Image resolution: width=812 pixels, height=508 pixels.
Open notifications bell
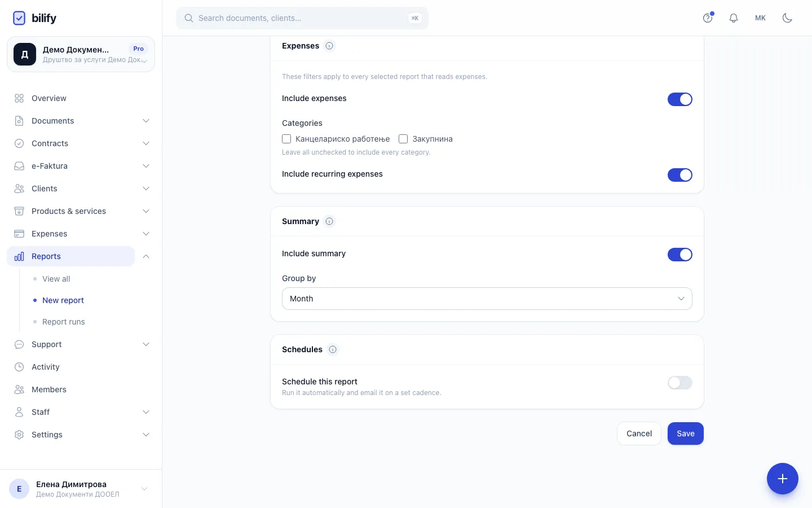pos(734,18)
